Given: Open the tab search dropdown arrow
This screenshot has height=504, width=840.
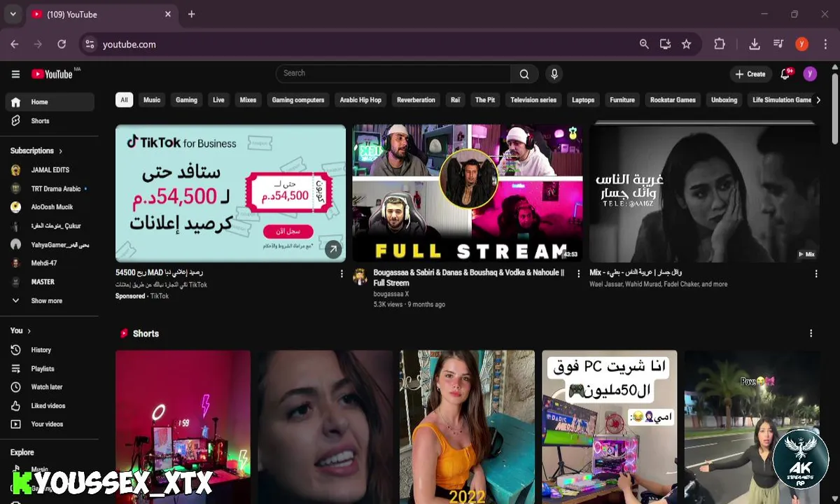Looking at the screenshot, I should tap(13, 14).
